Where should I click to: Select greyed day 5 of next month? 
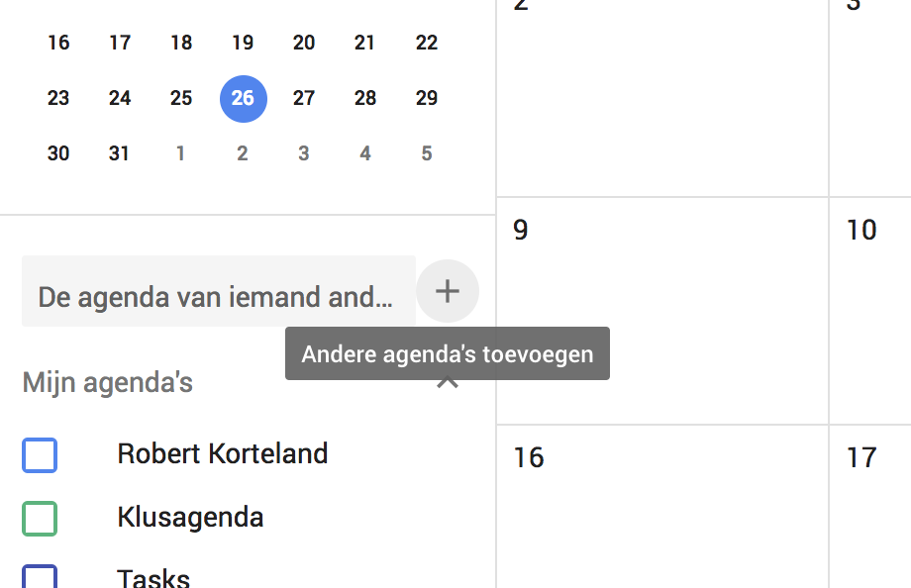coord(427,153)
